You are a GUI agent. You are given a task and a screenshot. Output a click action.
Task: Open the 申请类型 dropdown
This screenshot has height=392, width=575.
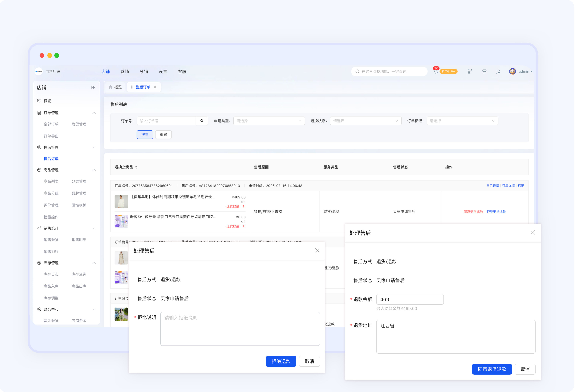(269, 121)
